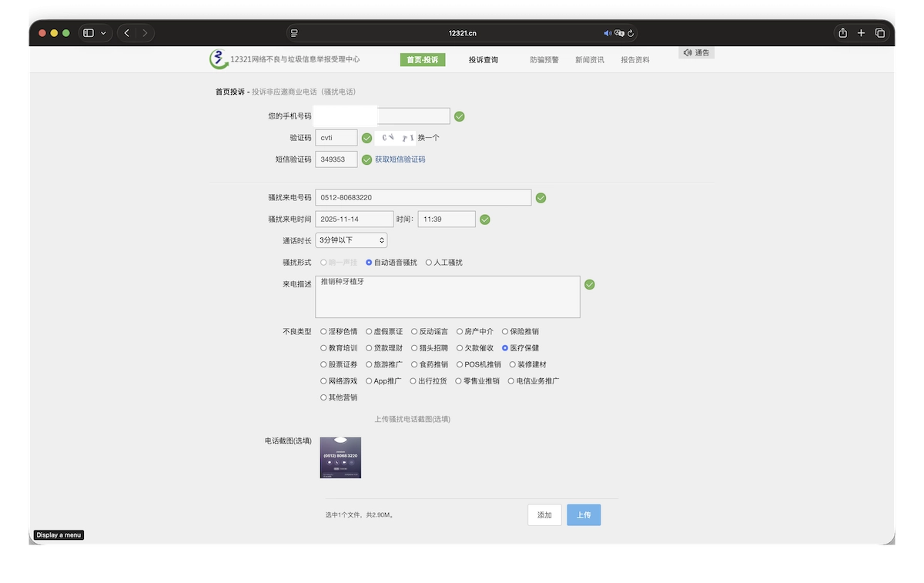Choose the 教育培训 radio option
Viewport: 924px width, 583px height.
[x=323, y=348]
